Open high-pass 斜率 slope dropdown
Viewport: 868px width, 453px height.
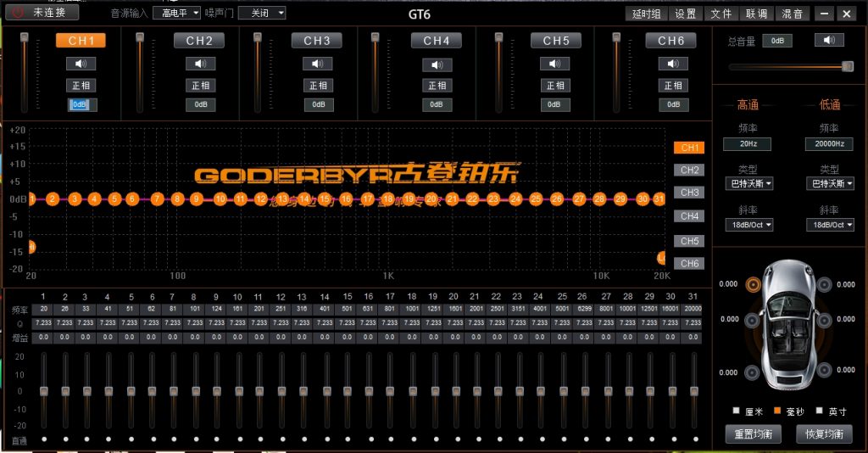(748, 225)
